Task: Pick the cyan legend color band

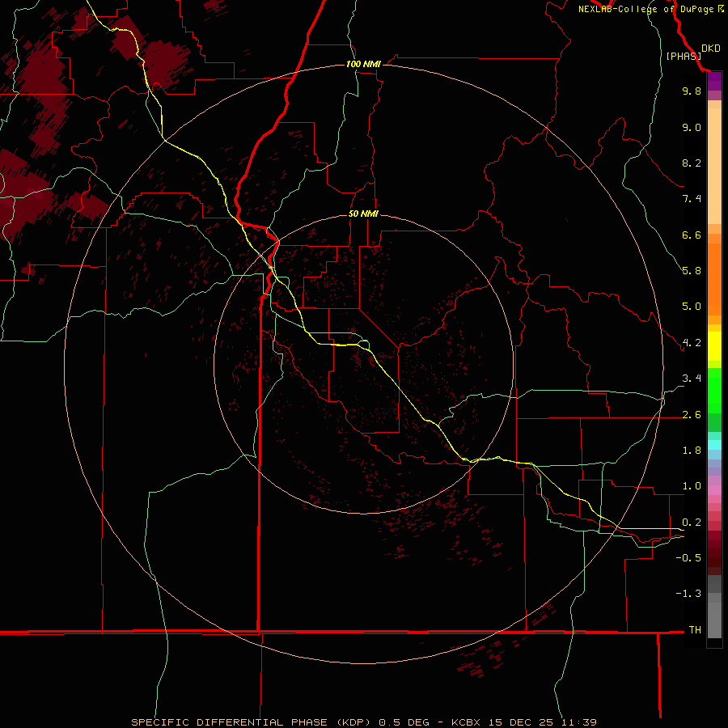Action: (714, 445)
